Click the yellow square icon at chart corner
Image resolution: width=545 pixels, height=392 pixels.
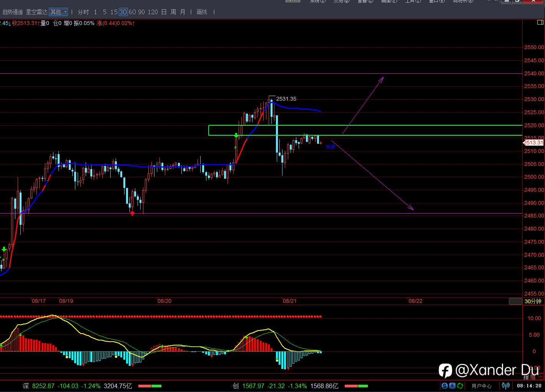[540, 23]
